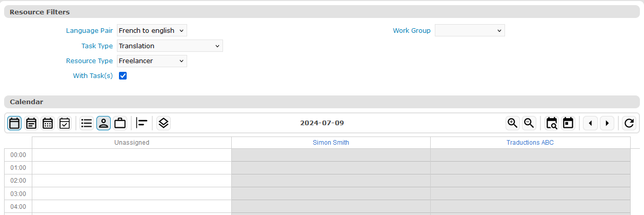Open the Language Pair dropdown
The width and height of the screenshot is (644, 215).
point(152,31)
